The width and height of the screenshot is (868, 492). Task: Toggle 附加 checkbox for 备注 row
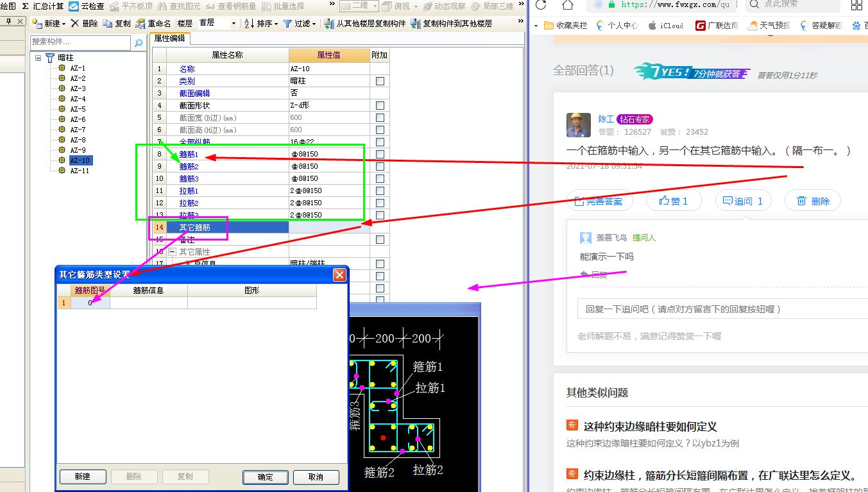(380, 240)
